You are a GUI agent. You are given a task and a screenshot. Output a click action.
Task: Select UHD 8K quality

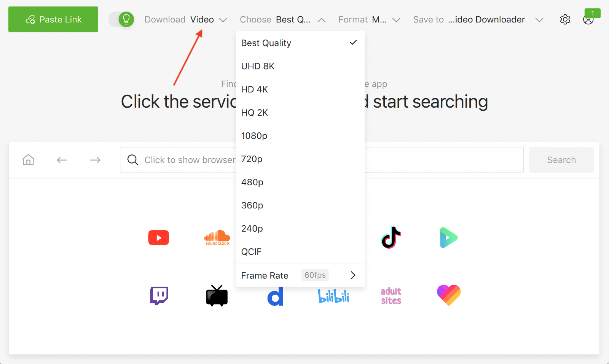[300, 66]
